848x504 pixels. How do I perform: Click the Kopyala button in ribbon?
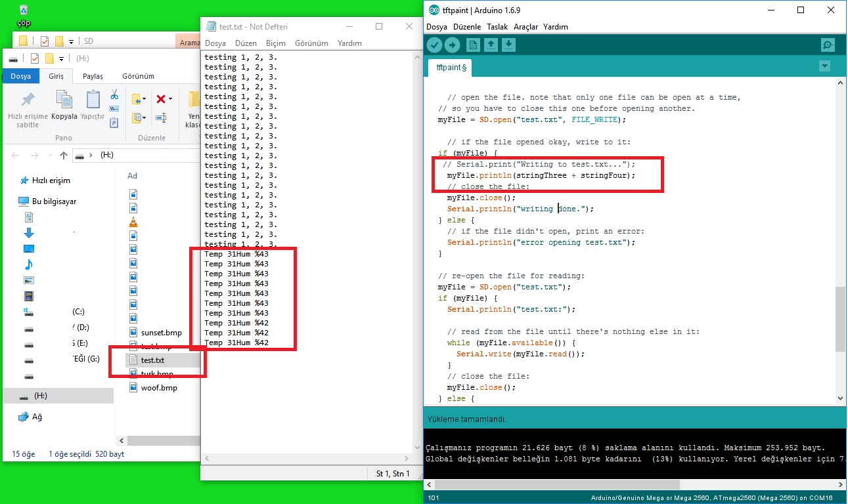64,106
